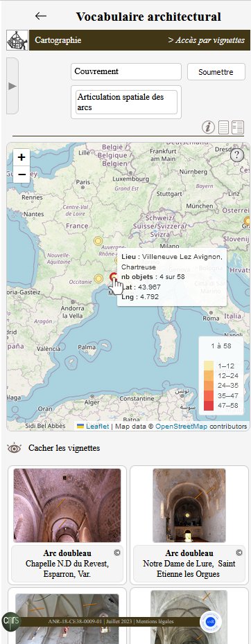Open the OpenStreetMap attribution link
Screen dimensions: 251x644
click(181, 427)
